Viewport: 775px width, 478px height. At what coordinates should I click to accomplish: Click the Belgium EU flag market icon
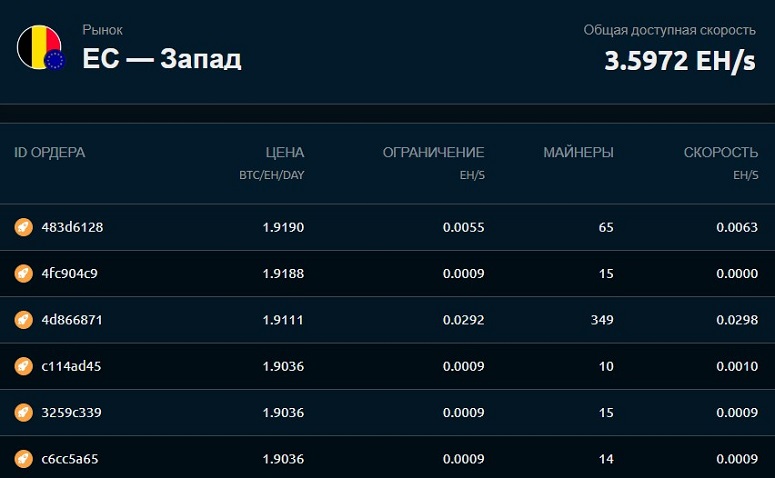coord(41,47)
